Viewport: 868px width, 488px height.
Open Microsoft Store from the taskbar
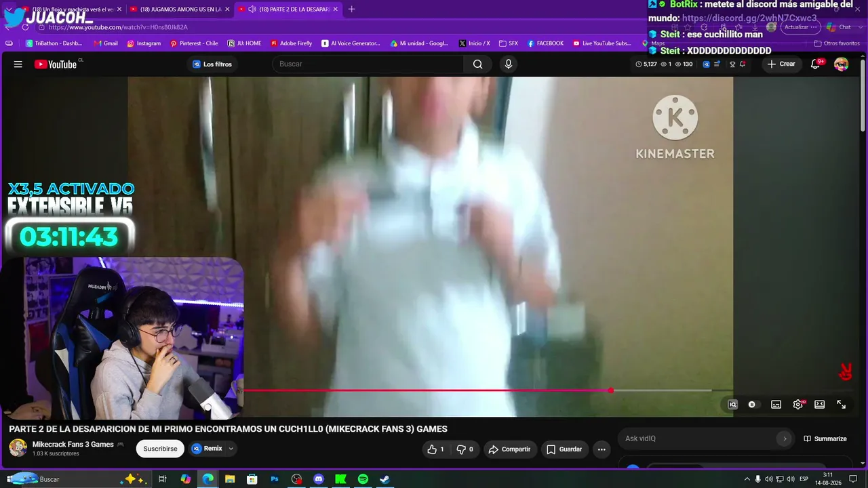(252, 479)
